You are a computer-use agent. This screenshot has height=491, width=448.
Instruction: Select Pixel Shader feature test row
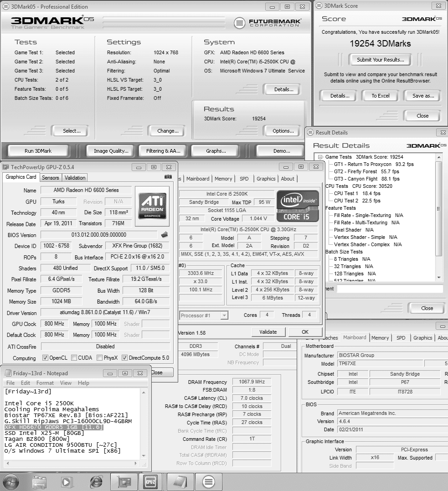(354, 229)
